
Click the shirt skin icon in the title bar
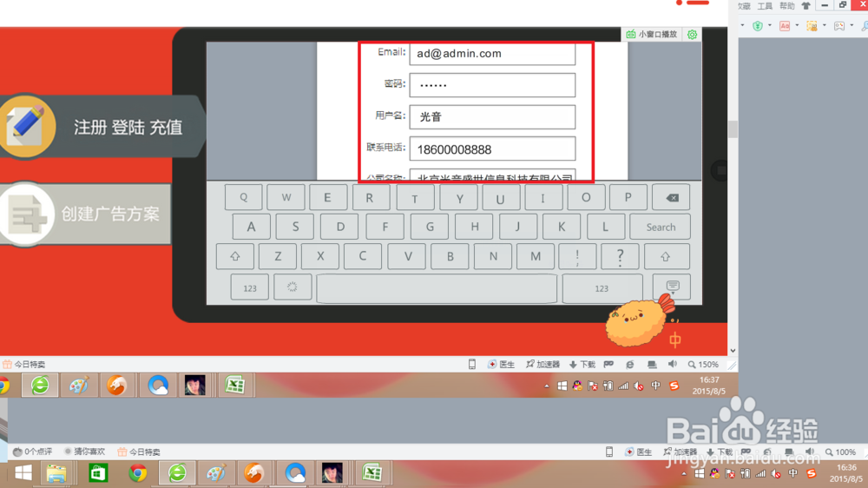click(806, 5)
